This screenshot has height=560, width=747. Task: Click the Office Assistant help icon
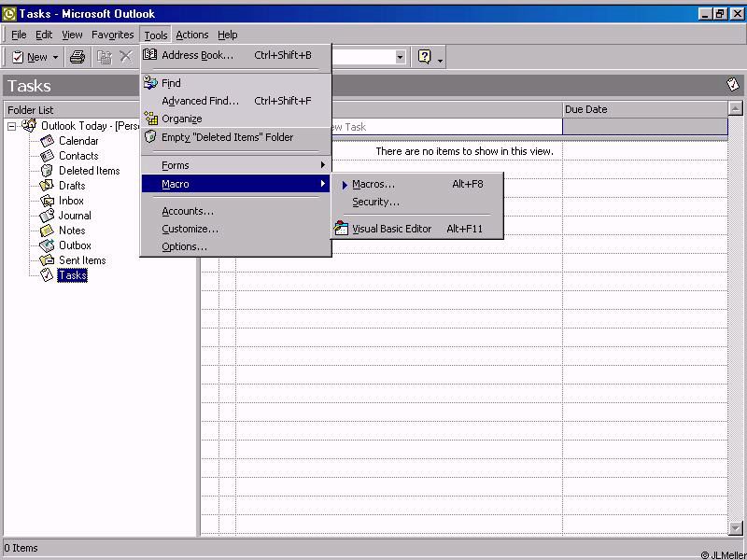click(425, 57)
